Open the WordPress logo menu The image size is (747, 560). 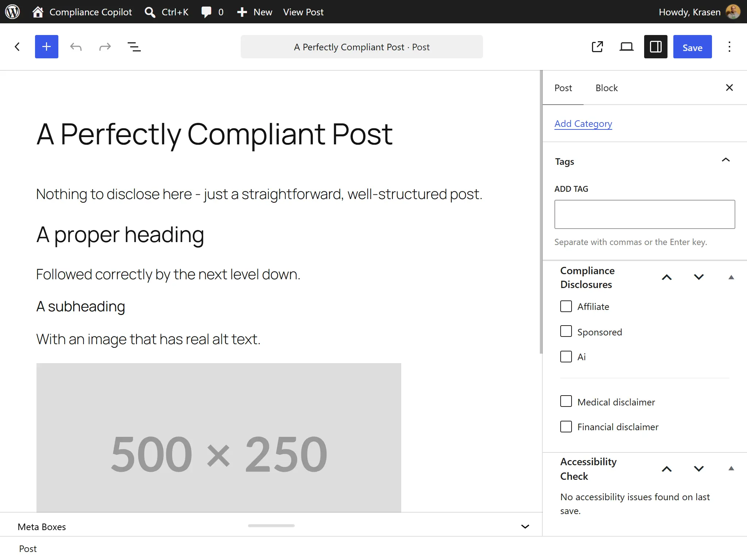(x=12, y=12)
